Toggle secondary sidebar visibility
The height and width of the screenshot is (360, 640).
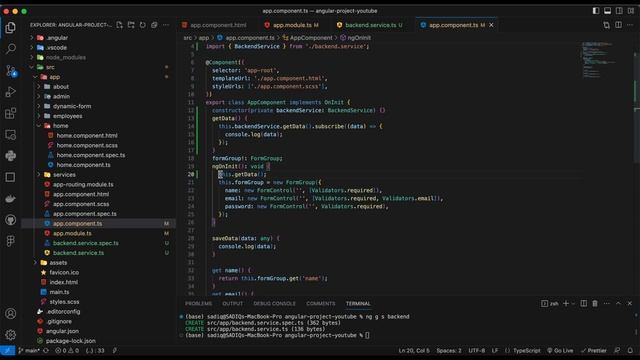[x=619, y=11]
